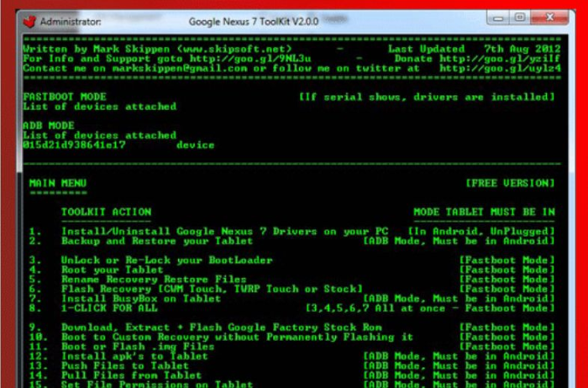Click the 'Written by Mark Skippen' line
588x388 pixels.
[157, 49]
